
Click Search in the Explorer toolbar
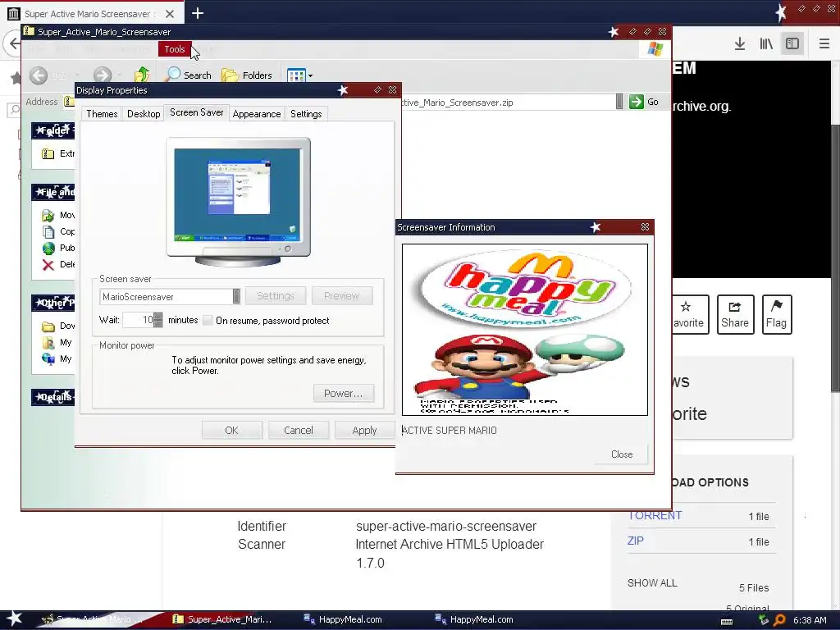coord(189,75)
